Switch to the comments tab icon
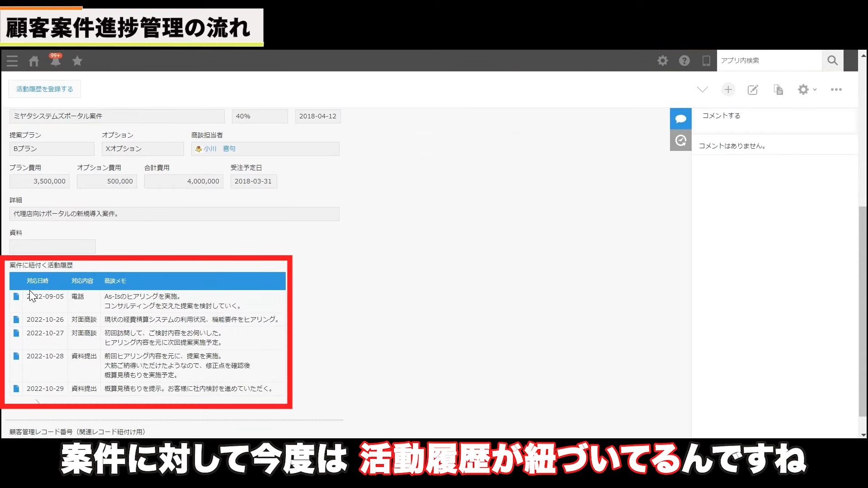The width and height of the screenshot is (868, 488). tap(680, 119)
